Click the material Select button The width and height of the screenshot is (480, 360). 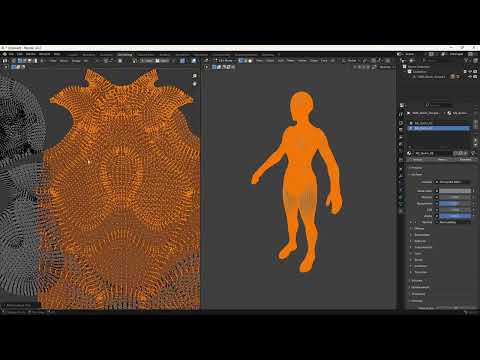pos(442,160)
